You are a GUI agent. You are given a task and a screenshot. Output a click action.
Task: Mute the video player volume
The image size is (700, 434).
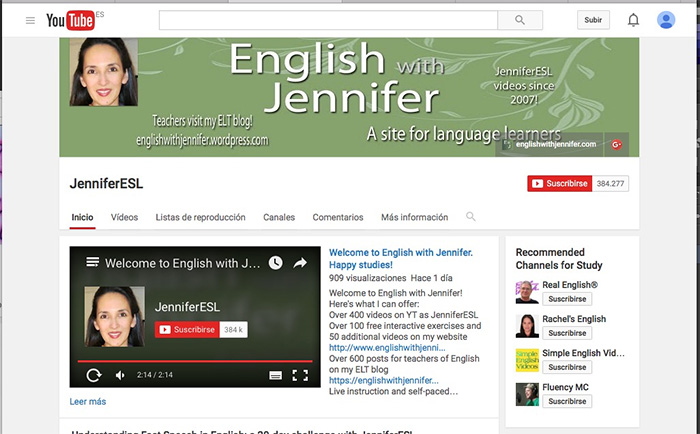point(120,375)
